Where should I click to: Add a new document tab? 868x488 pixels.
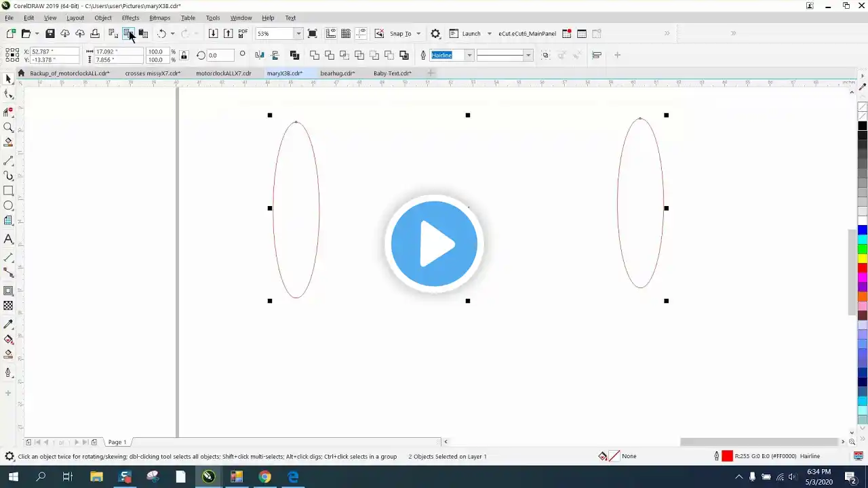point(431,73)
